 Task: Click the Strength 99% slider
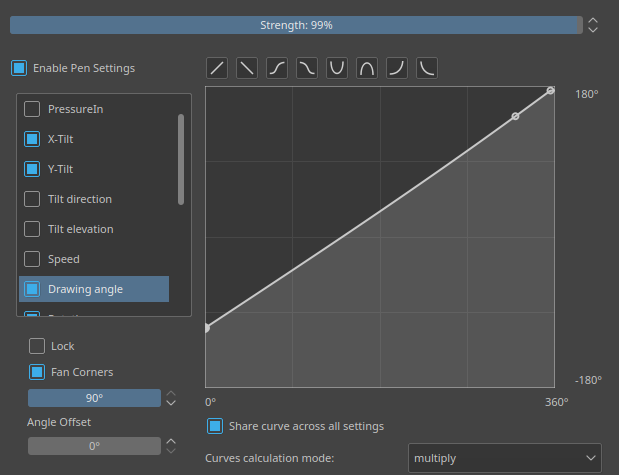296,25
